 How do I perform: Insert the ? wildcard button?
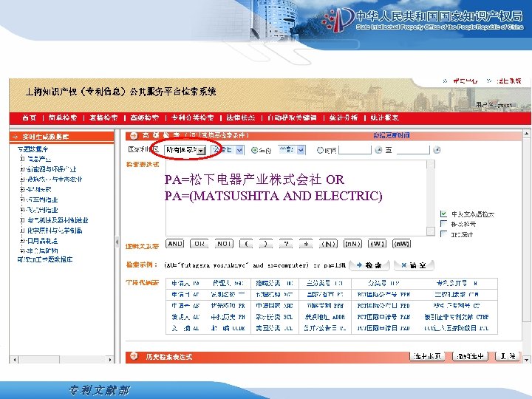[x=286, y=244]
